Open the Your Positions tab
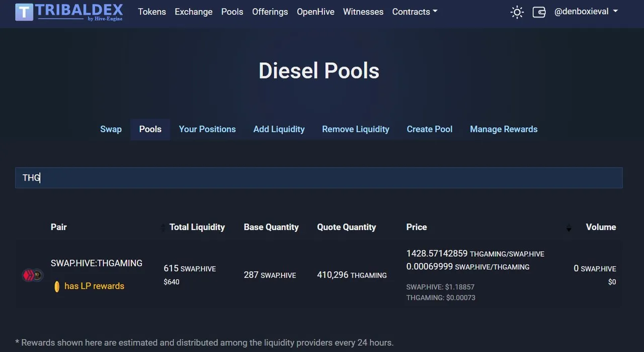Viewport: 644px width, 352px height. click(207, 129)
